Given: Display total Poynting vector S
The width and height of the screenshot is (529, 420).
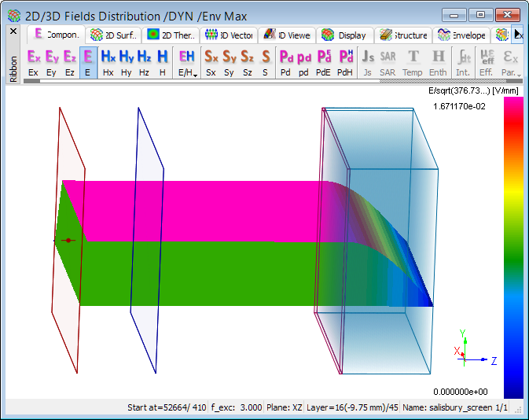Looking at the screenshot, I should tap(266, 62).
